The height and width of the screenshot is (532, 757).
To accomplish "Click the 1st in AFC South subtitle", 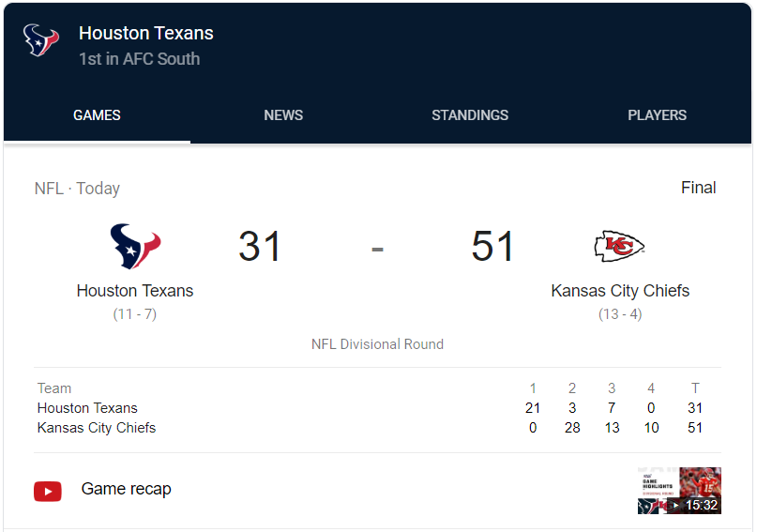I will click(x=139, y=59).
